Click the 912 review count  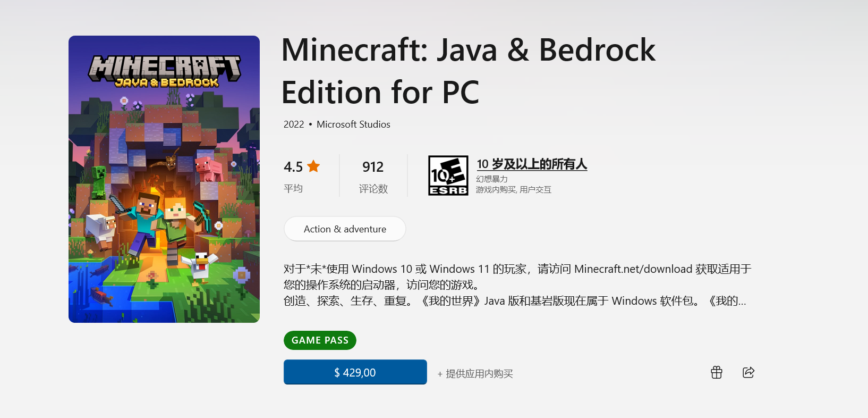[x=373, y=167]
